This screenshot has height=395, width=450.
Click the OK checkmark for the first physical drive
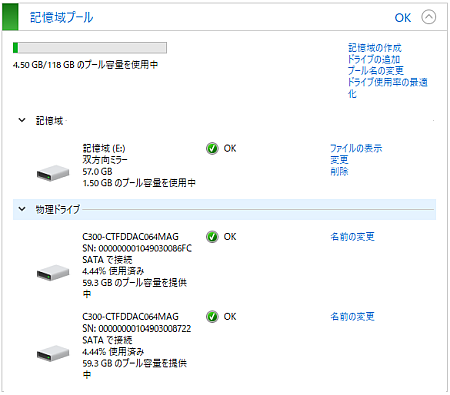pos(212,237)
